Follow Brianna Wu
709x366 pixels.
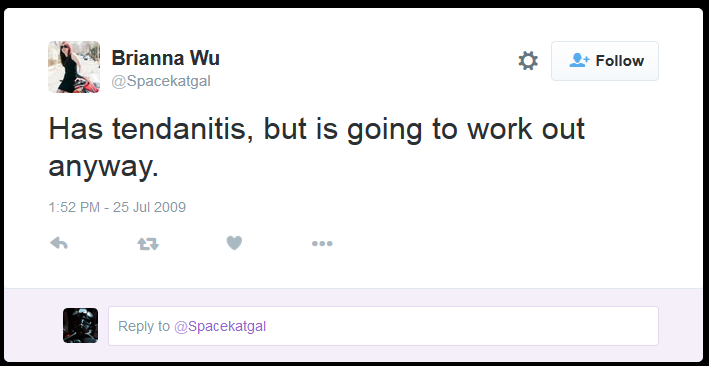[605, 61]
